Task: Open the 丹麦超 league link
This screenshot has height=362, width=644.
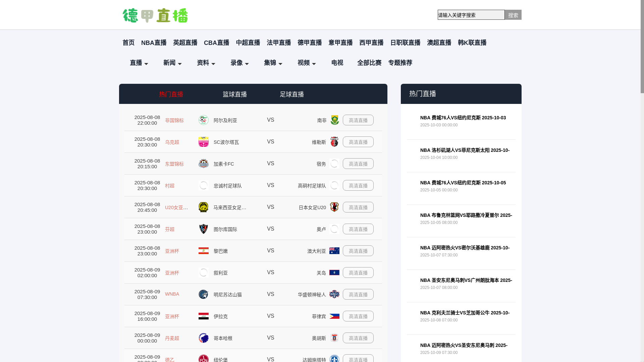Action: tap(172, 338)
